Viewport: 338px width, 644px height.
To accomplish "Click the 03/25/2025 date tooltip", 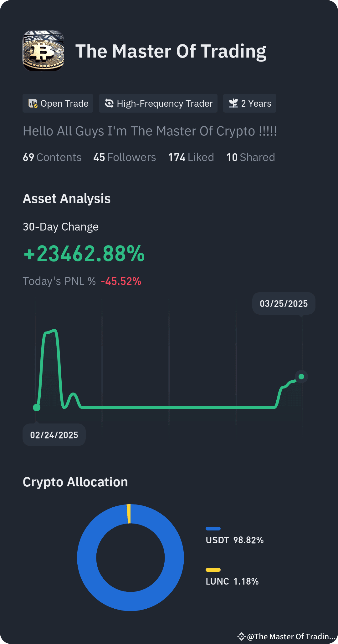I will point(284,303).
